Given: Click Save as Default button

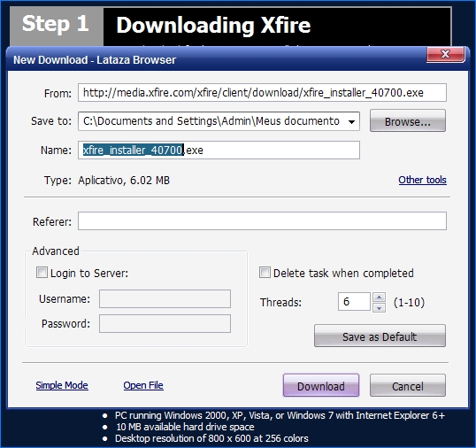Looking at the screenshot, I should pos(380,336).
